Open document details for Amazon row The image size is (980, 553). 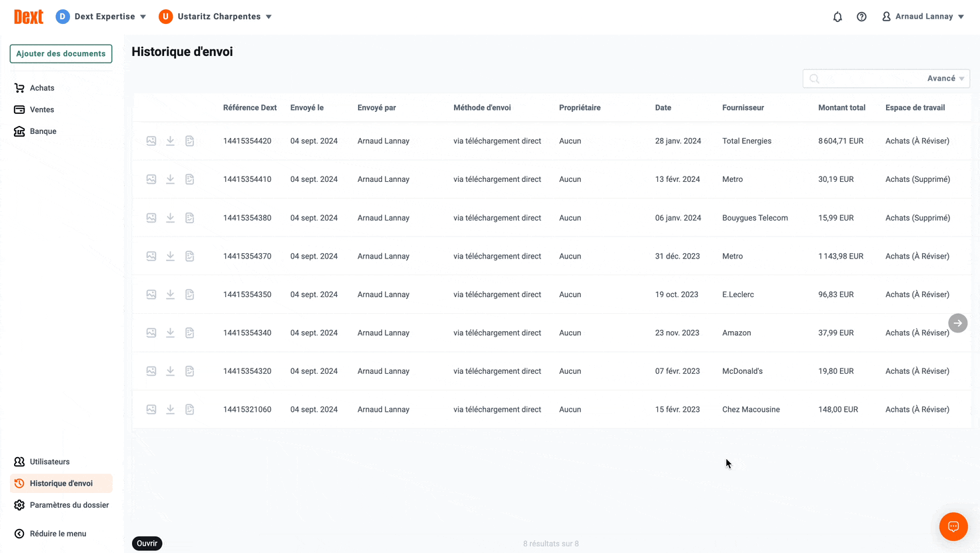pos(190,332)
